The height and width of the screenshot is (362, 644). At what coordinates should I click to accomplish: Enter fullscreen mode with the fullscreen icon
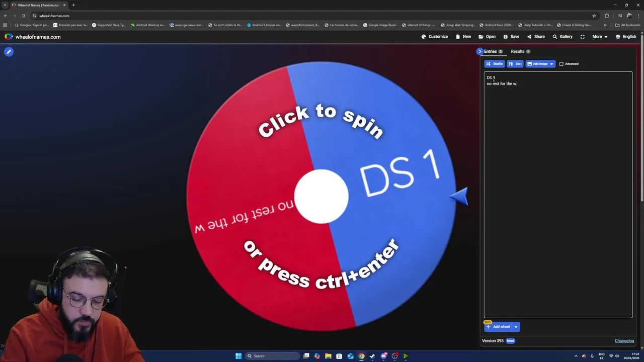click(583, 37)
